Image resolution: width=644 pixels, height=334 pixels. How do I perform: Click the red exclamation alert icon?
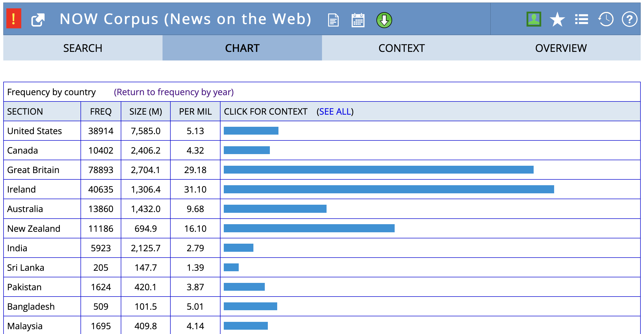click(14, 19)
